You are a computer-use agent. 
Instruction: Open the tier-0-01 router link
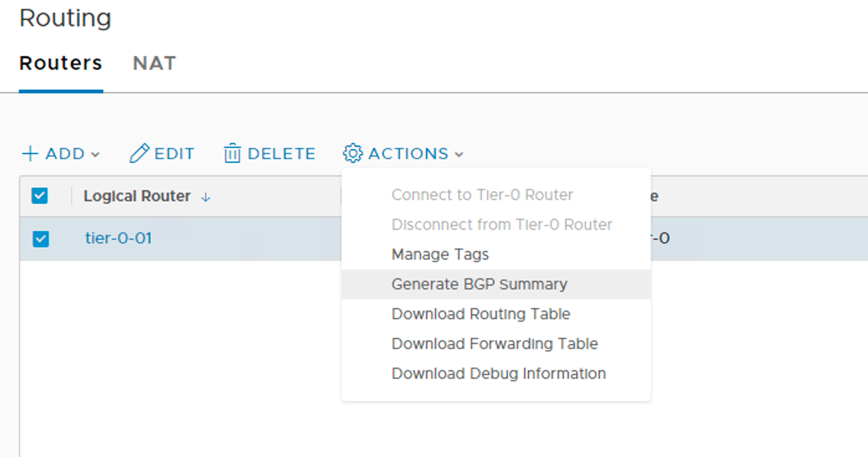pyautogui.click(x=119, y=238)
